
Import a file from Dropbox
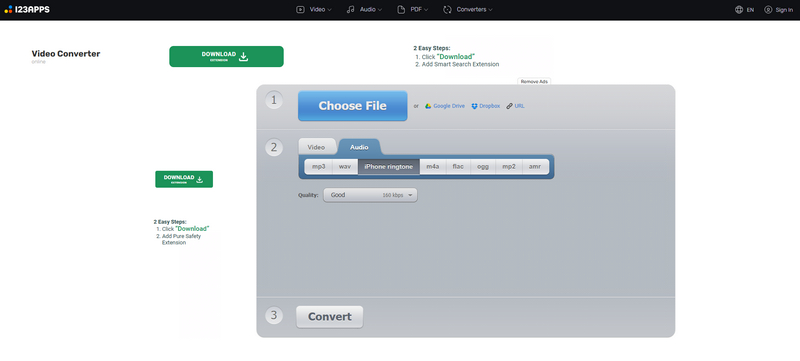coord(485,106)
